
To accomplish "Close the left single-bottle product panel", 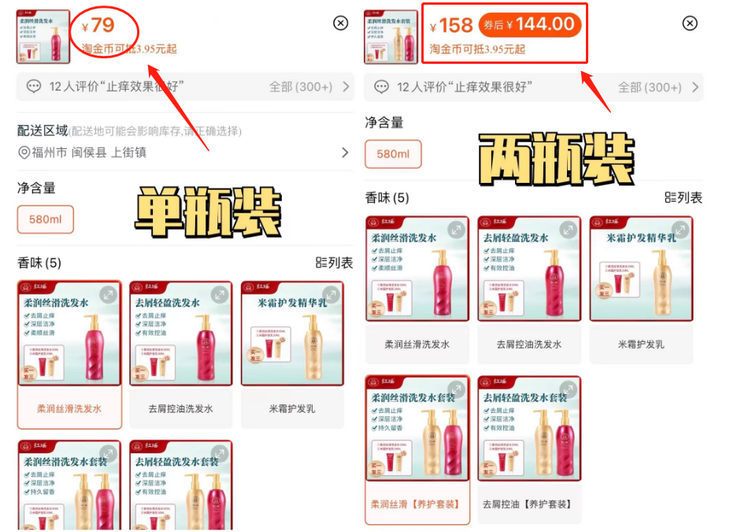I will (x=341, y=23).
